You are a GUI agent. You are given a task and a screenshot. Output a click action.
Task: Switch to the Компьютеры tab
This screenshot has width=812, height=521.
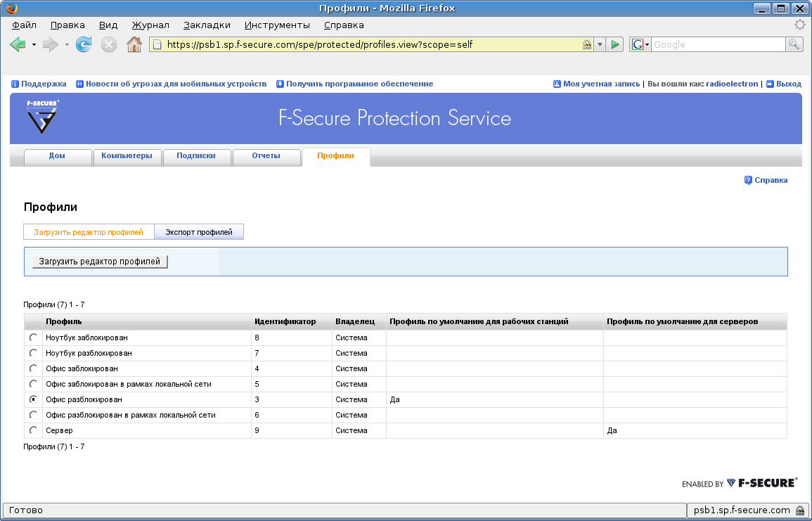pos(127,156)
